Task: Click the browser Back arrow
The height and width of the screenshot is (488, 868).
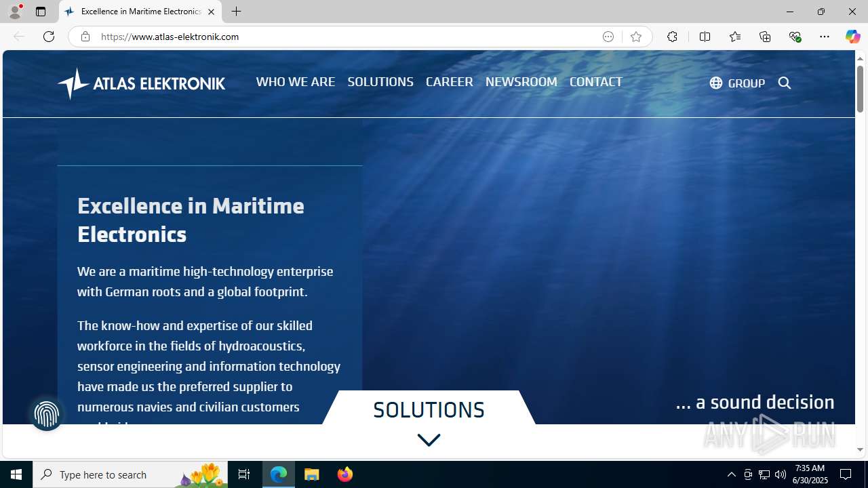Action: pos(19,37)
